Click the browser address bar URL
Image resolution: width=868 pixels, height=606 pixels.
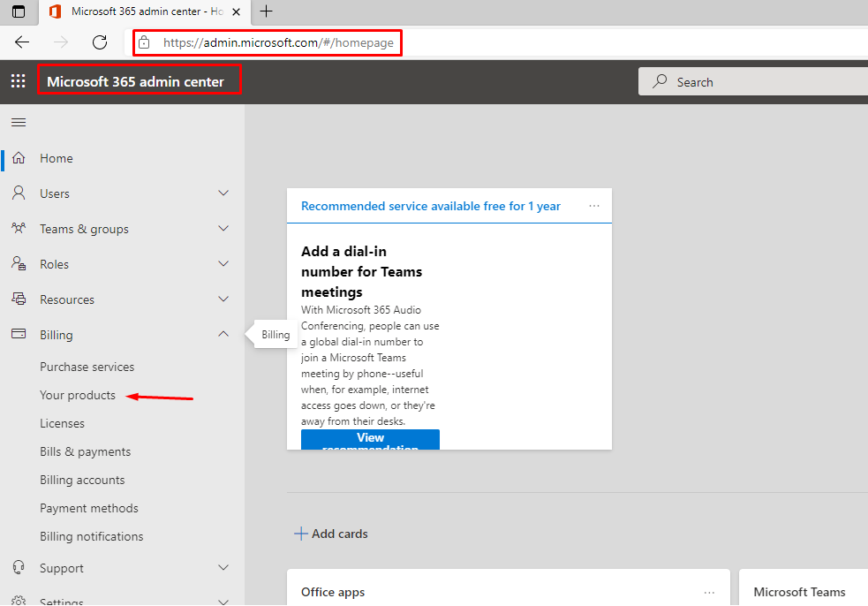[278, 42]
